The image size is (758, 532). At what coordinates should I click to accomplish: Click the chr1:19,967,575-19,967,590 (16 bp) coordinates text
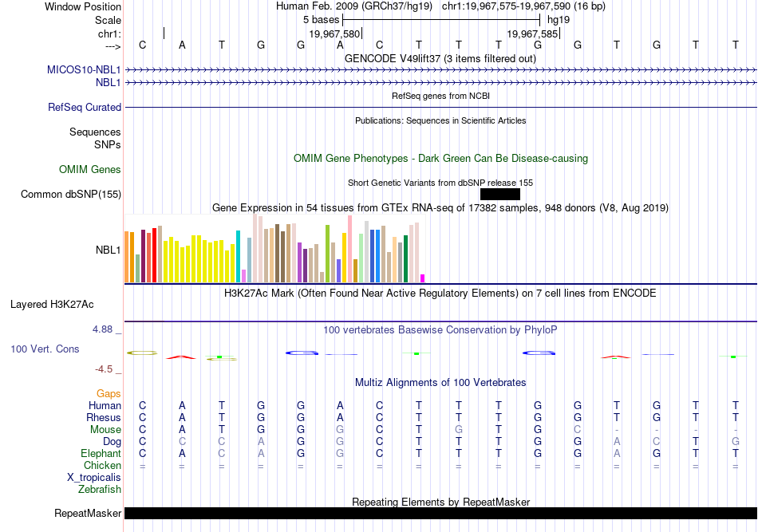pos(523,6)
